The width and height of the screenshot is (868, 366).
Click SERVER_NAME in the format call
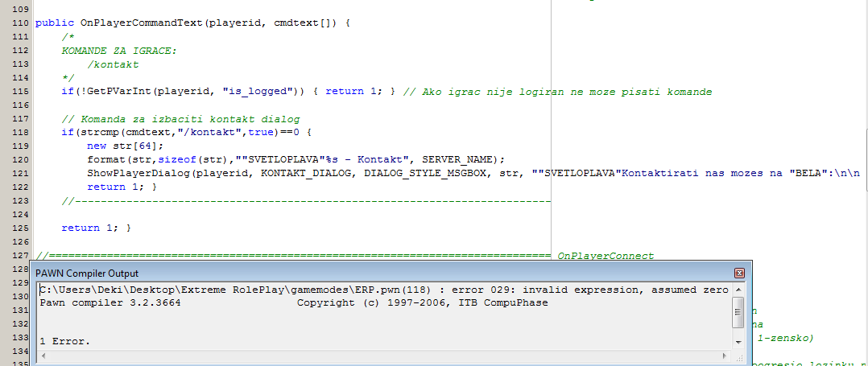(457, 159)
